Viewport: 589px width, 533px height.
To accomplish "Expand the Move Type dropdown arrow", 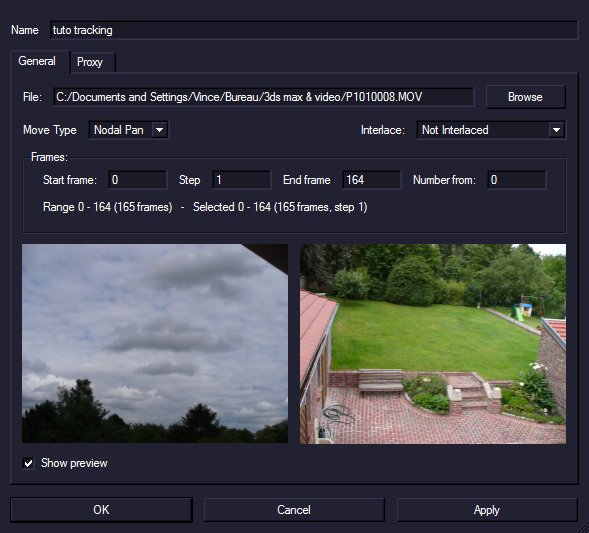I will (160, 130).
